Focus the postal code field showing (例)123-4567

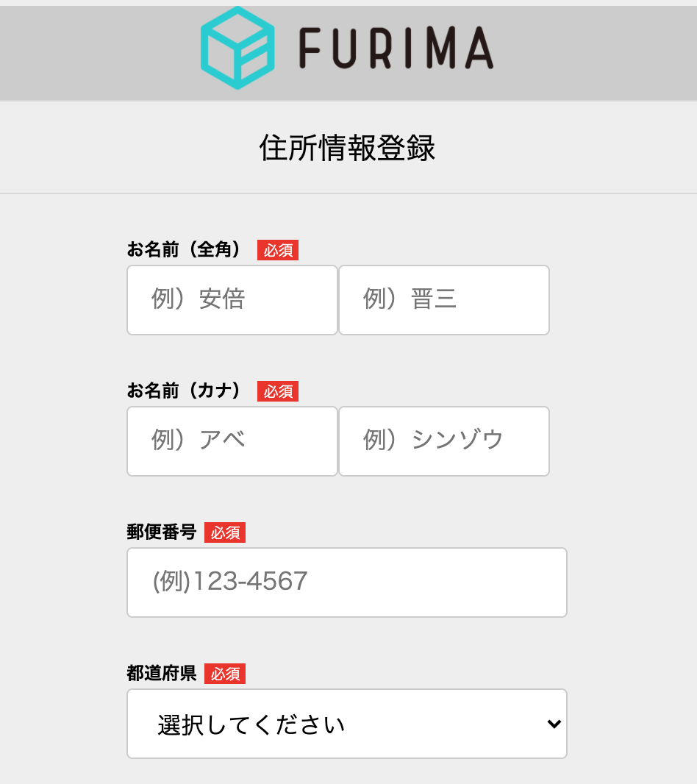tap(347, 582)
